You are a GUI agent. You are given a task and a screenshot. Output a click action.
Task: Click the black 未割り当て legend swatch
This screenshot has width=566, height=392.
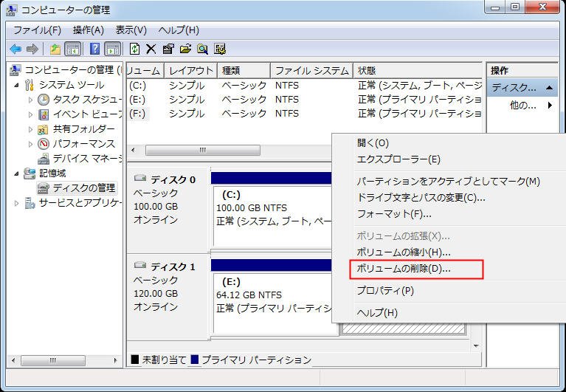(134, 360)
